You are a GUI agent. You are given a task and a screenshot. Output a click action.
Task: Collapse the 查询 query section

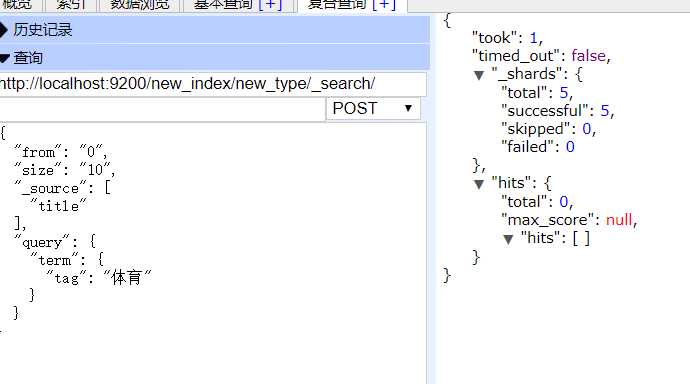coord(215,58)
